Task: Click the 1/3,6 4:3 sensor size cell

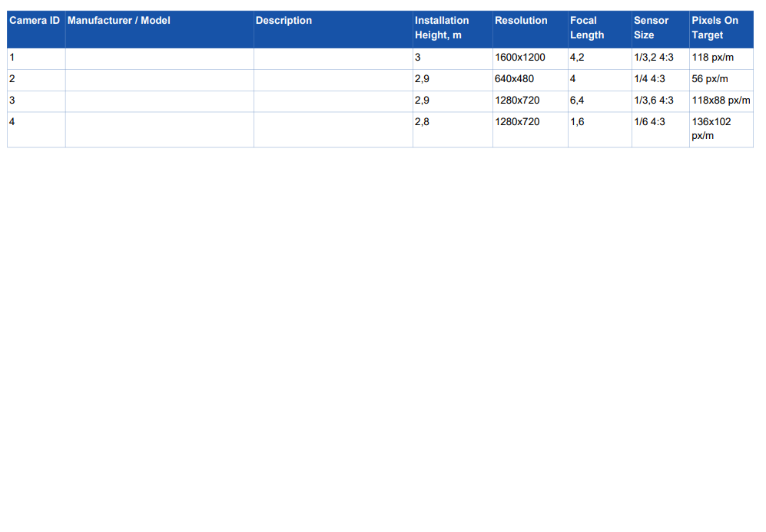Action: [653, 101]
